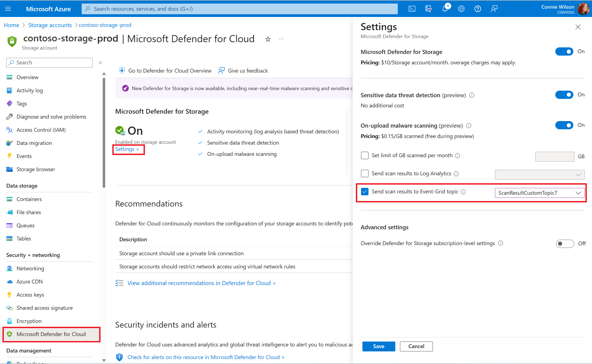Viewport: 592px width, 364px height.
Task: Open Help question mark icon
Action: (x=478, y=9)
